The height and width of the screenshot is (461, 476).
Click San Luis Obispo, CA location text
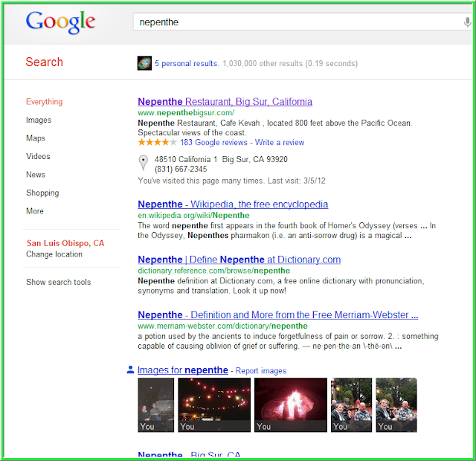coord(65,243)
